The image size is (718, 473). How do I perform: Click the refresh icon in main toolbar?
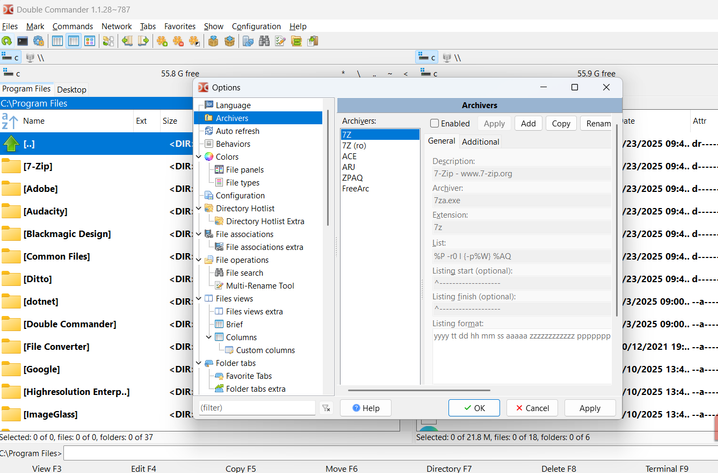coord(7,41)
